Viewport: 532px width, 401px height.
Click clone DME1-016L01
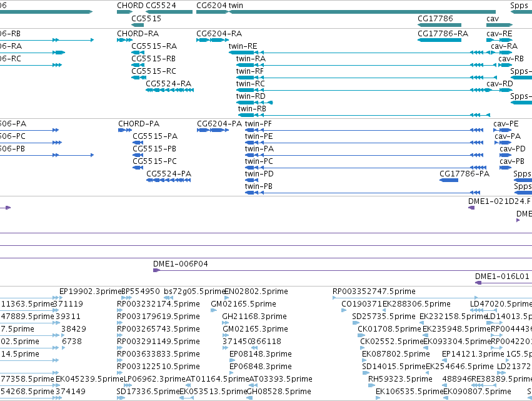(x=502, y=277)
